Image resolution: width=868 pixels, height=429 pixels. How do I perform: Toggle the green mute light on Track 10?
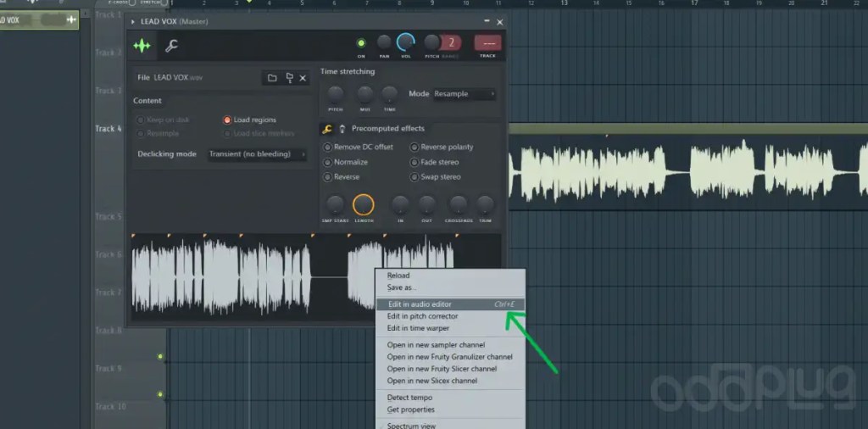160,395
